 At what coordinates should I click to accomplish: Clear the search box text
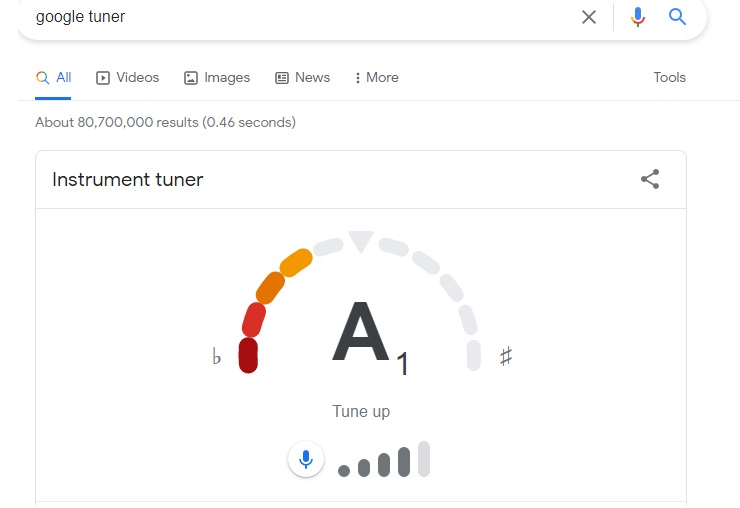click(x=589, y=17)
